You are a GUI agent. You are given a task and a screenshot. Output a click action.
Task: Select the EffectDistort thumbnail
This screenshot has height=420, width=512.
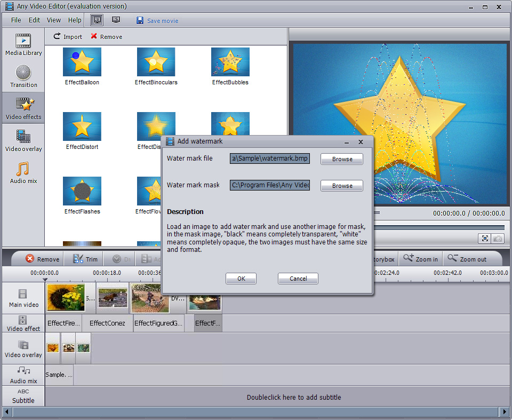point(82,126)
